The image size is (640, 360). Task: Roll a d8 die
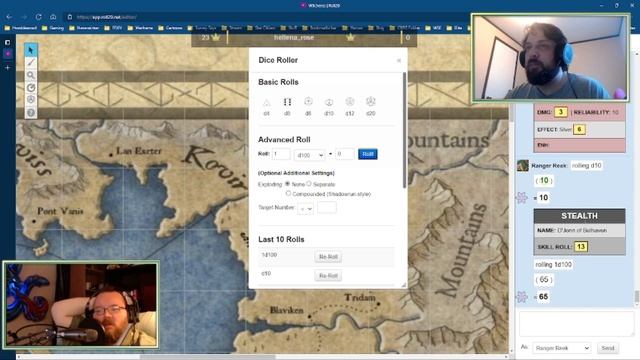[x=308, y=106]
